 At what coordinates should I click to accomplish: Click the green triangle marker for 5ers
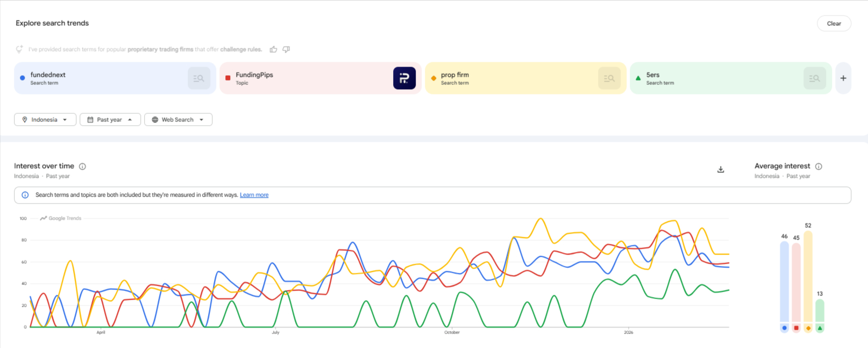click(638, 78)
